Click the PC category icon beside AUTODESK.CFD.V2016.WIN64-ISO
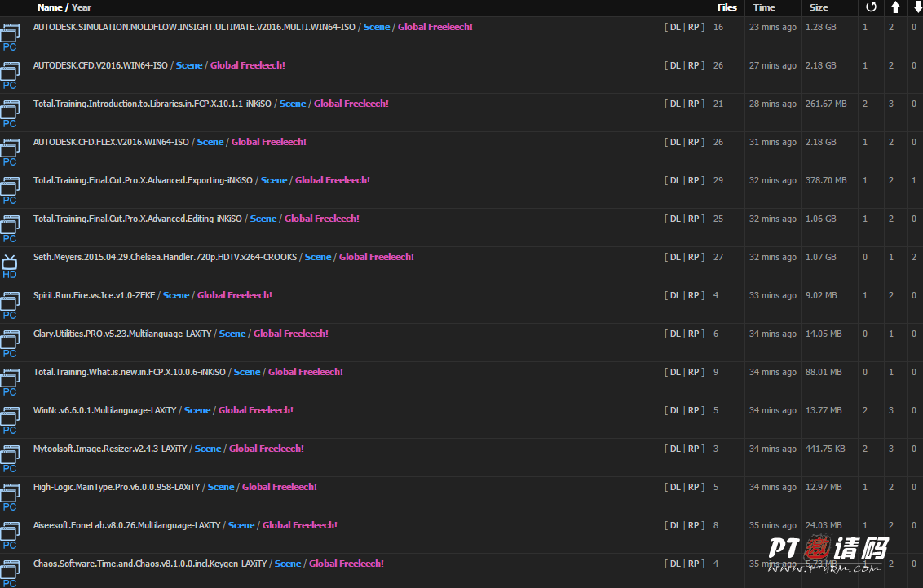This screenshot has width=923, height=588. [10, 75]
